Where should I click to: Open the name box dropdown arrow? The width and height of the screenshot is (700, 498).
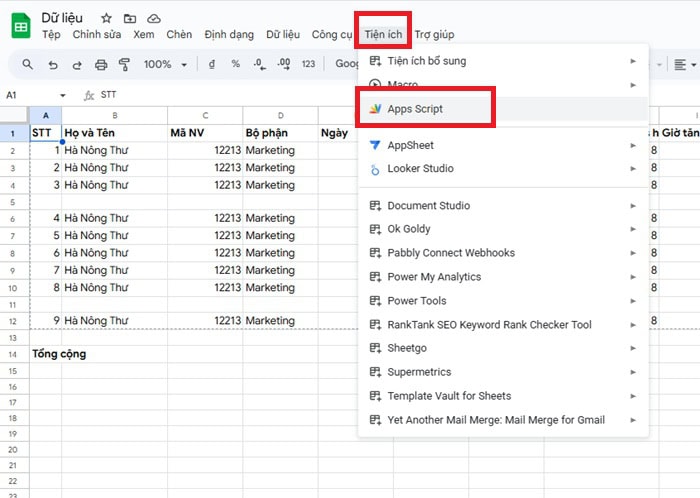tap(62, 95)
